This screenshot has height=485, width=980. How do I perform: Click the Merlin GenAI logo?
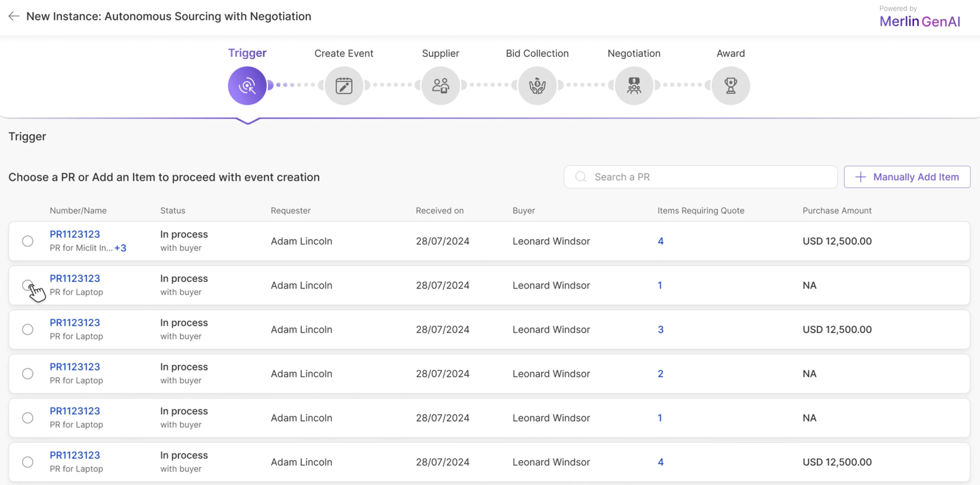point(920,21)
